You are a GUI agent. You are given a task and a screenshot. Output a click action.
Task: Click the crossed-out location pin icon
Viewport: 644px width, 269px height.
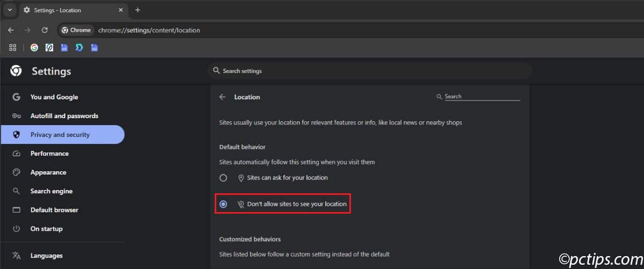point(240,205)
